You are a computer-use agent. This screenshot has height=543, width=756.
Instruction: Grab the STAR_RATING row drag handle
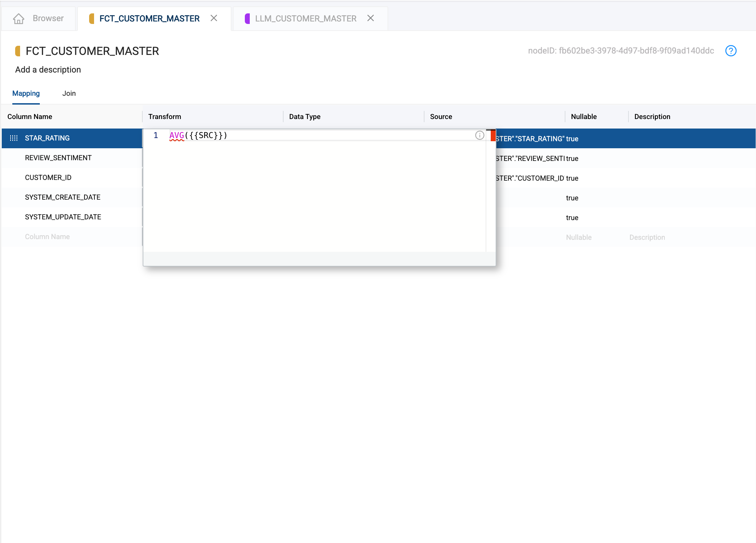click(14, 138)
